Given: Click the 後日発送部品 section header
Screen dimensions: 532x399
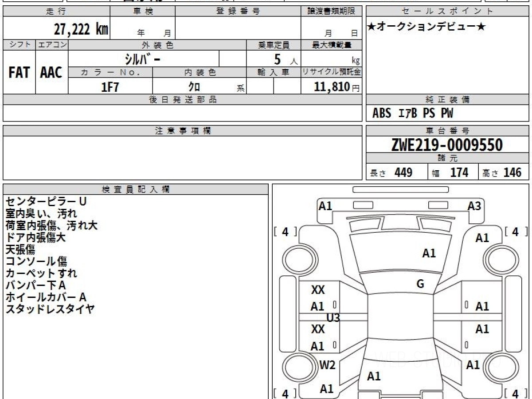Looking at the screenshot, I should 182,100.
